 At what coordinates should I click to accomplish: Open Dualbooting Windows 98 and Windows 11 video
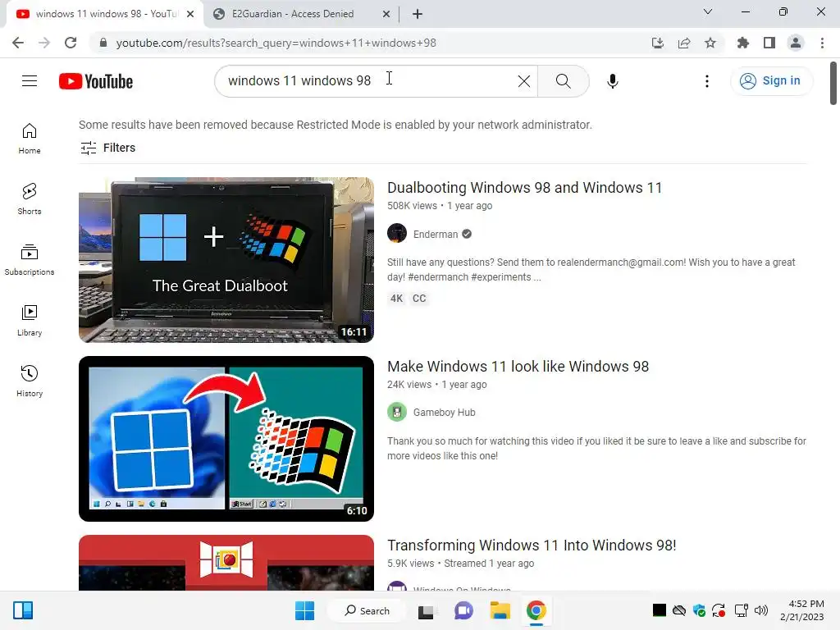[524, 188]
